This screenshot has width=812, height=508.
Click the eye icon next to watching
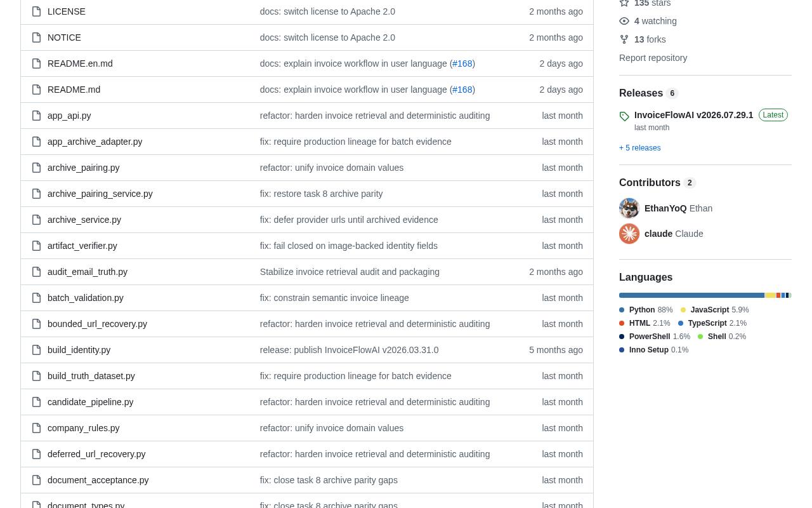coord(624,21)
